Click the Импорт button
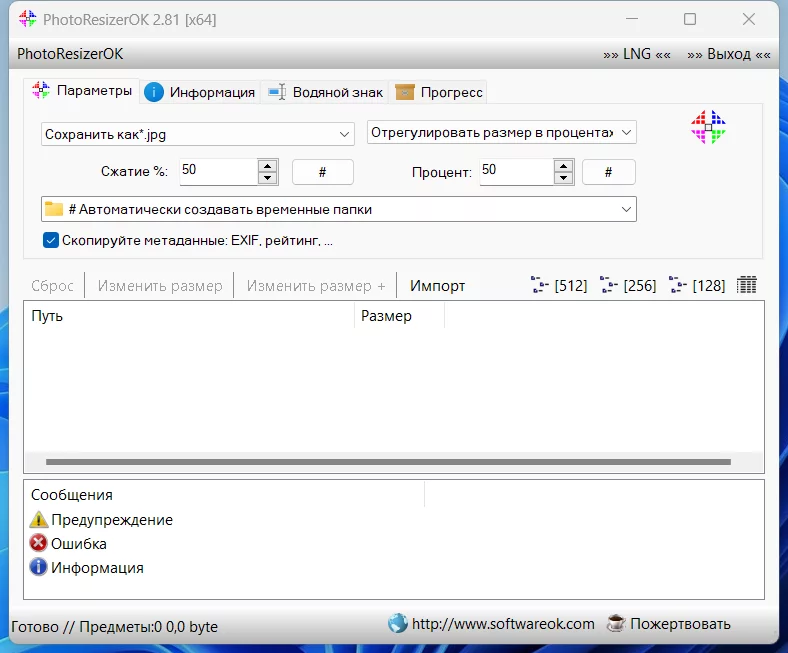 pyautogui.click(x=437, y=286)
